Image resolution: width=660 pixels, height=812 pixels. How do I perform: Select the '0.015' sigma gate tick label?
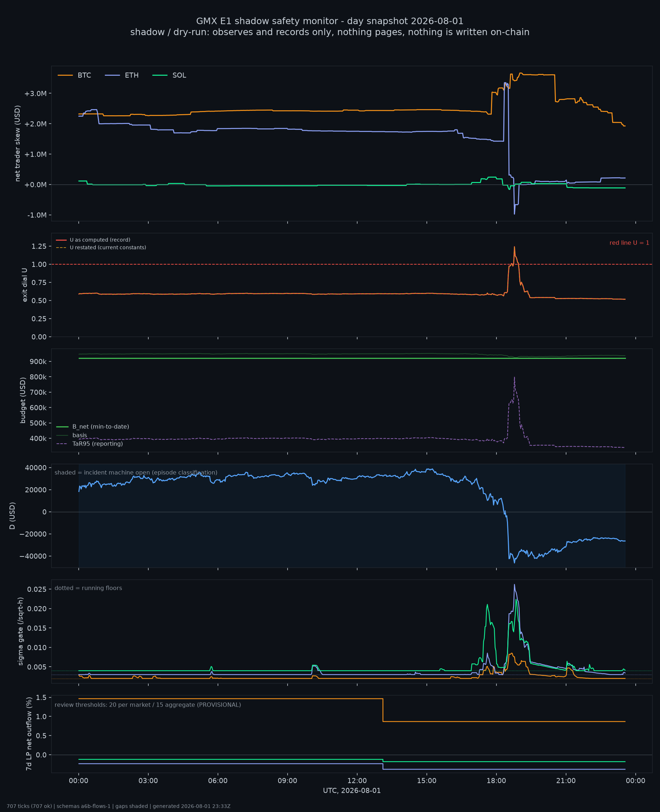[x=37, y=628]
